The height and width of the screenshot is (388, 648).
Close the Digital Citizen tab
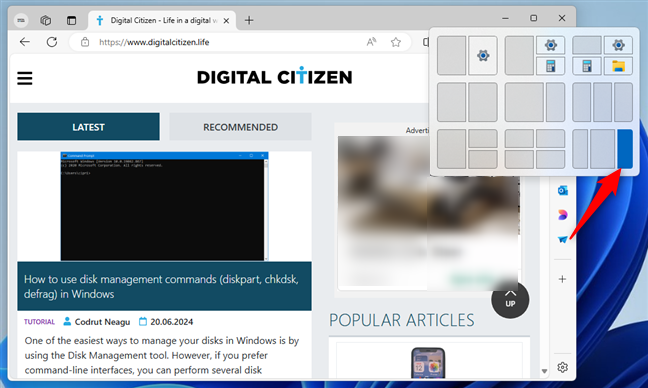tap(226, 20)
